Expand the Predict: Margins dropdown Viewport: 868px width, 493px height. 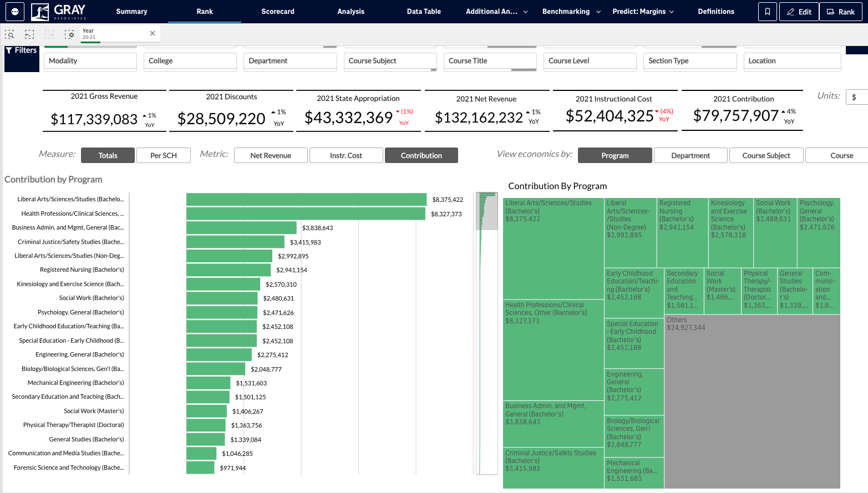pos(643,11)
